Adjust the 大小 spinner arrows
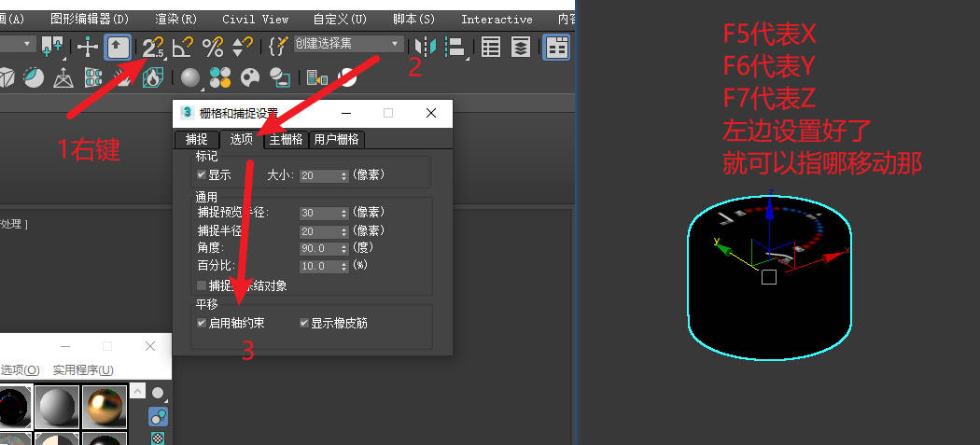This screenshot has height=445, width=980. (x=343, y=176)
